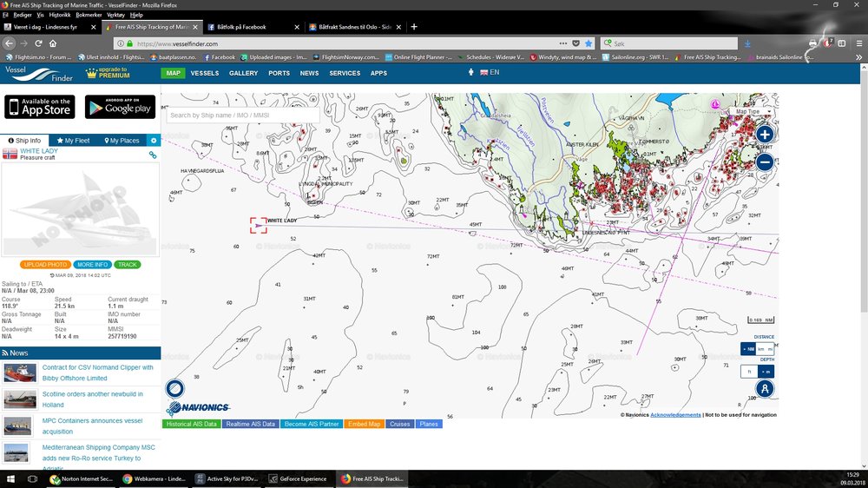
Task: Click the Embed Map button
Action: 365,424
